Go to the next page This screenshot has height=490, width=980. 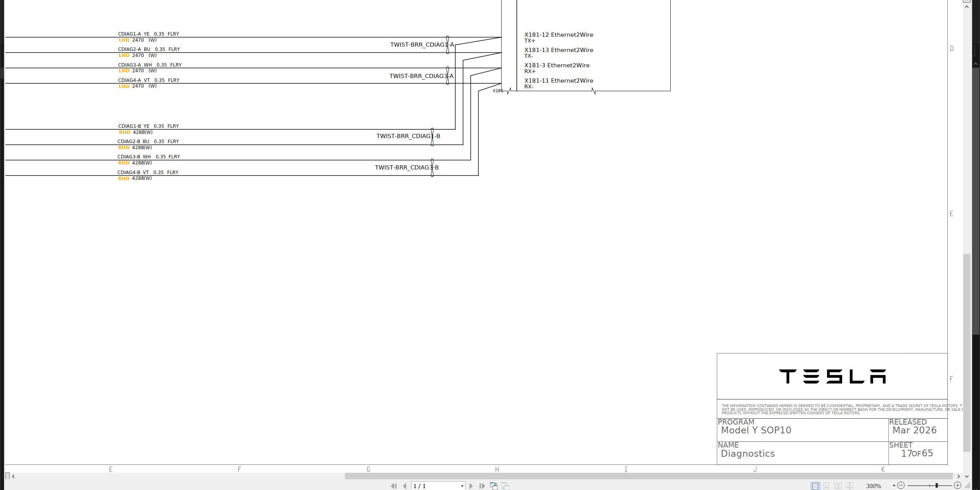pyautogui.click(x=471, y=486)
